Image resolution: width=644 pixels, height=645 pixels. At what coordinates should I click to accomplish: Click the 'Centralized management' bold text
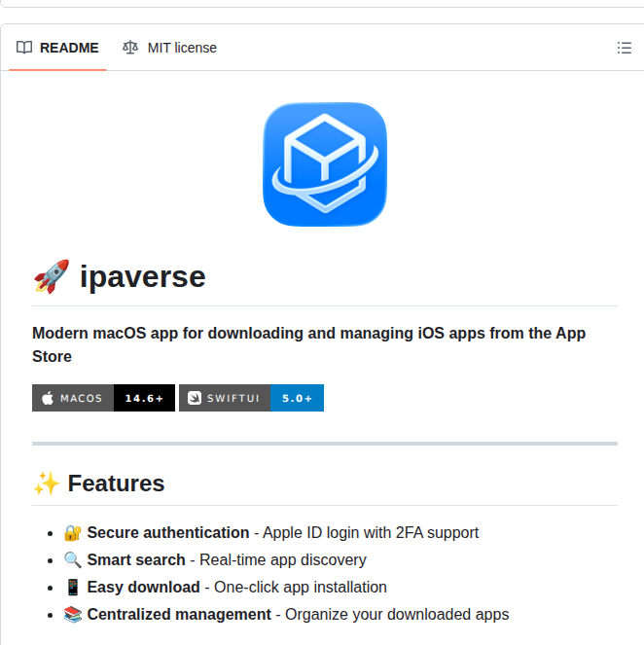click(179, 614)
